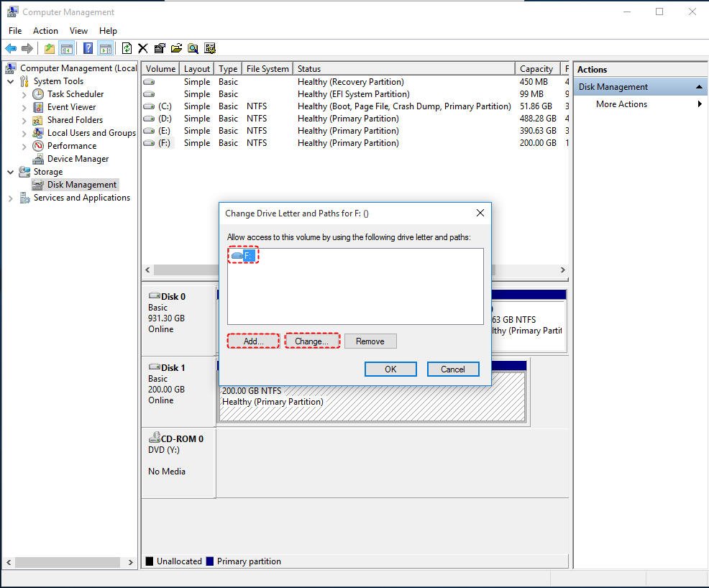Select the (D:) volume row
709x588 pixels.
tap(355, 119)
